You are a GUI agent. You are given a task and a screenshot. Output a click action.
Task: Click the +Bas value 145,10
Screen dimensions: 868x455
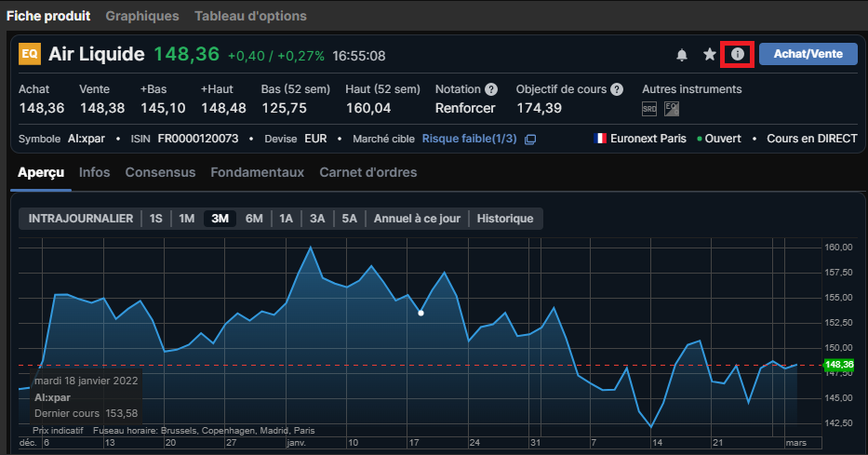(x=164, y=109)
